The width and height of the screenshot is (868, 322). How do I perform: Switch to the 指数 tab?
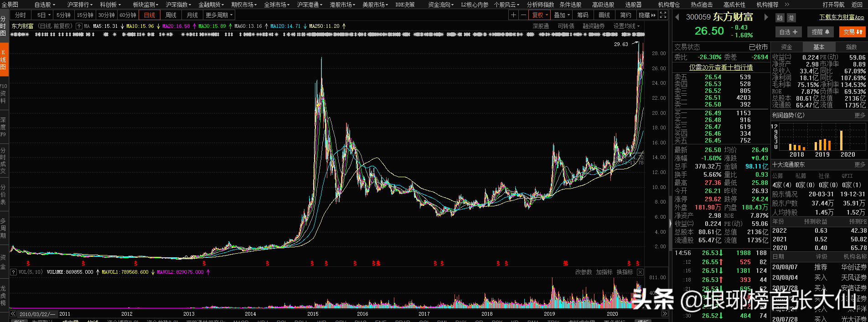coord(851,47)
